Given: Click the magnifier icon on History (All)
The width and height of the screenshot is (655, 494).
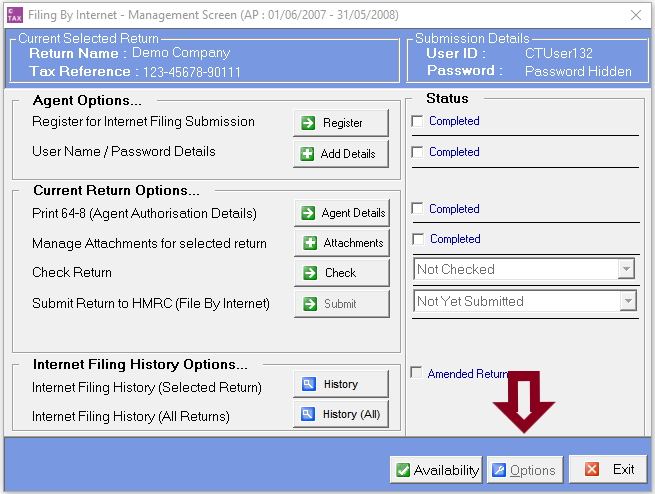Looking at the screenshot, I should (x=308, y=414).
